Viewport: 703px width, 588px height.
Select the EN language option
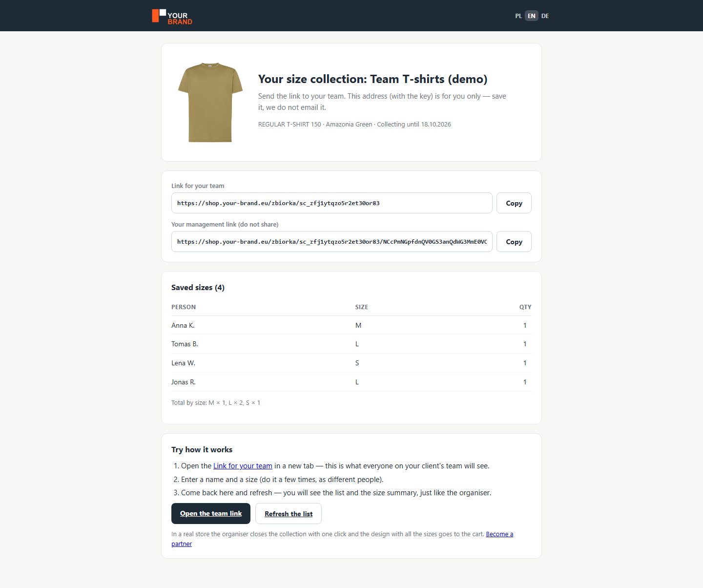click(532, 16)
